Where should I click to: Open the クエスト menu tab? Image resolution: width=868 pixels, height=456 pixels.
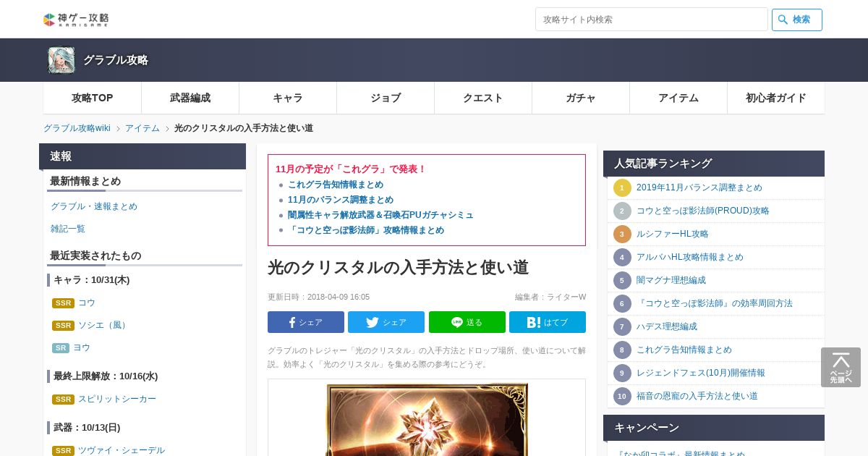click(x=483, y=98)
